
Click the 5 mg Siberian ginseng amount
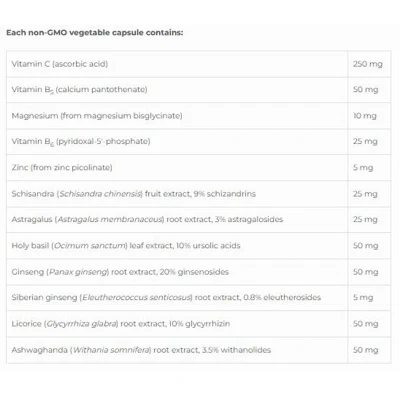[x=363, y=297]
